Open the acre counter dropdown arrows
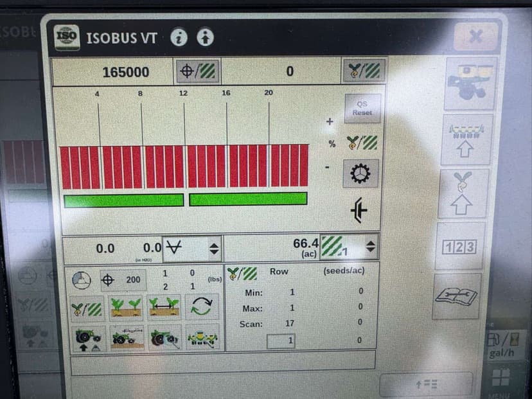Viewport: 532px width, 399px height. tap(369, 246)
